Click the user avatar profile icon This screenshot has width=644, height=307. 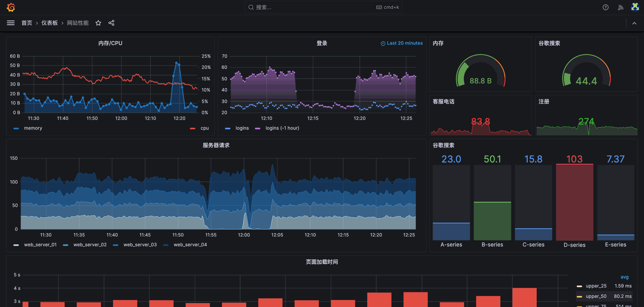(635, 7)
